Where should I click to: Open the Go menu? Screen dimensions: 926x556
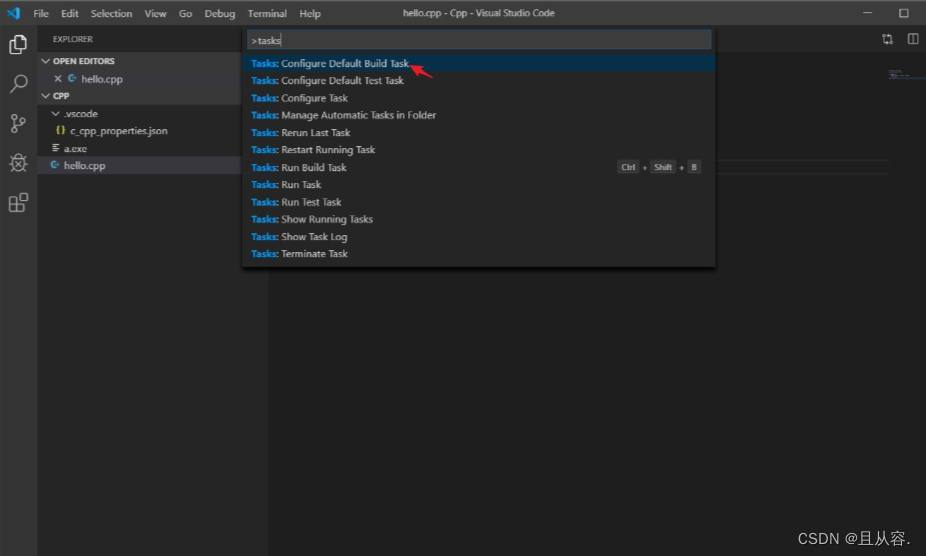pyautogui.click(x=185, y=13)
